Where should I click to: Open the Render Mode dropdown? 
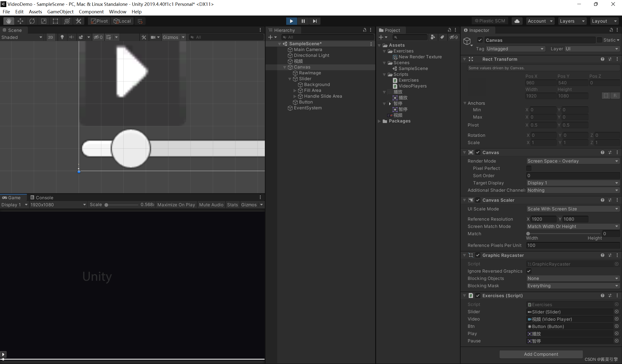(573, 161)
